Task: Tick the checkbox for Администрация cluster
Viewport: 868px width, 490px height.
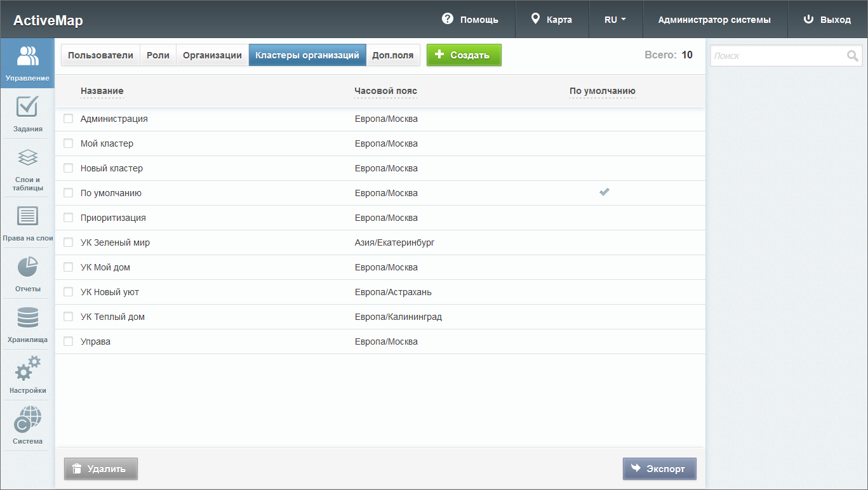Action: click(x=69, y=119)
